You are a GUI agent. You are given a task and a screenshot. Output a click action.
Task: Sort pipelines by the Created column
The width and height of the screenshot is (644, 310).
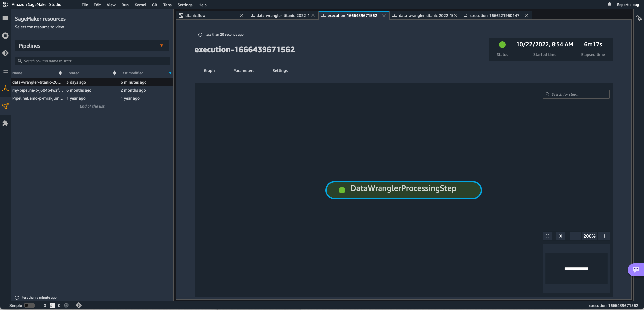pos(91,73)
